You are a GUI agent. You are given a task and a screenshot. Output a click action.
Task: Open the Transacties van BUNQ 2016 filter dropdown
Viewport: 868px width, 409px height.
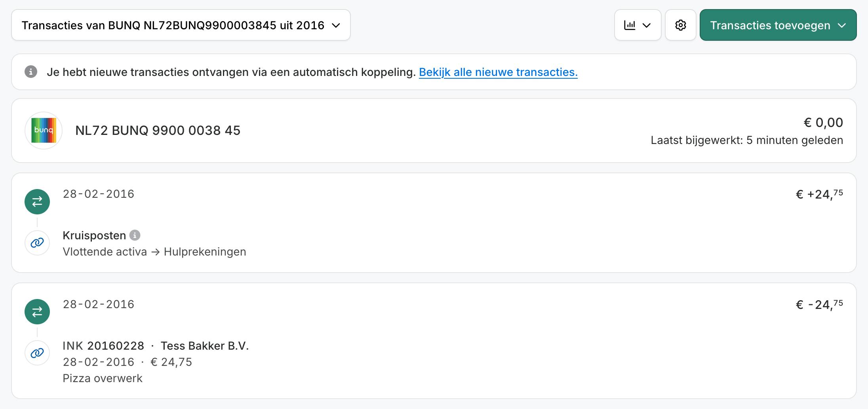[180, 25]
